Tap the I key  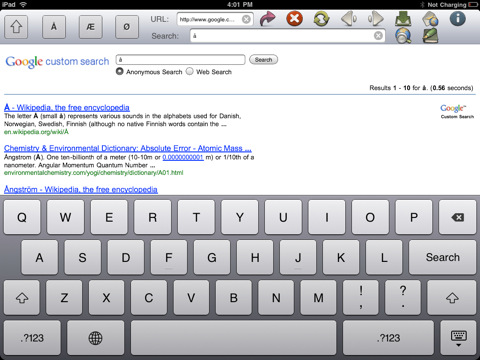[327, 217]
